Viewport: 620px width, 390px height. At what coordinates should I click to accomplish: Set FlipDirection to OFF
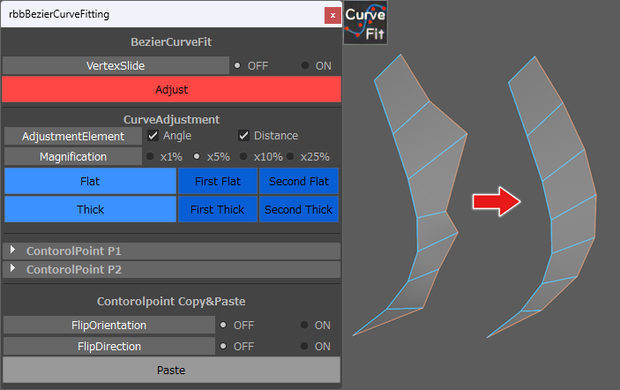[x=223, y=346]
